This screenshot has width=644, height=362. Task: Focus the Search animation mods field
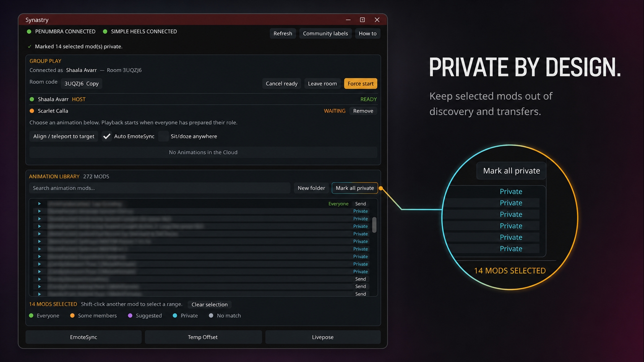pos(160,188)
